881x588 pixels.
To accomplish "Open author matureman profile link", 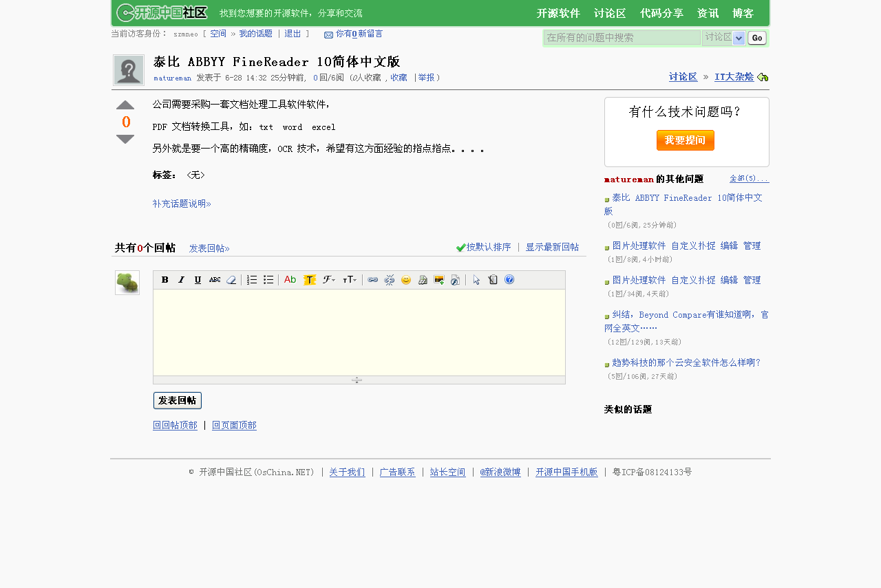I will tap(172, 78).
